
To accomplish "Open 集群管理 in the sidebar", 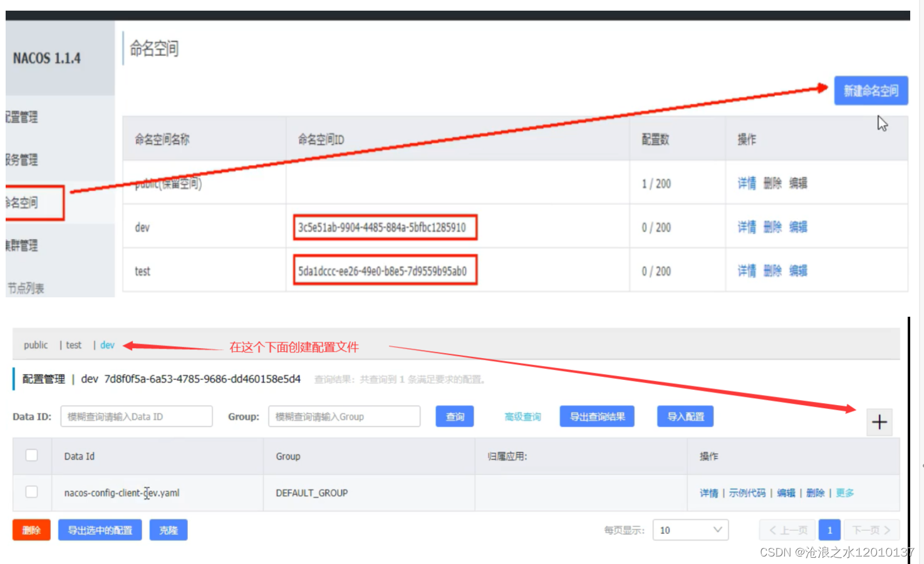I will (x=22, y=245).
